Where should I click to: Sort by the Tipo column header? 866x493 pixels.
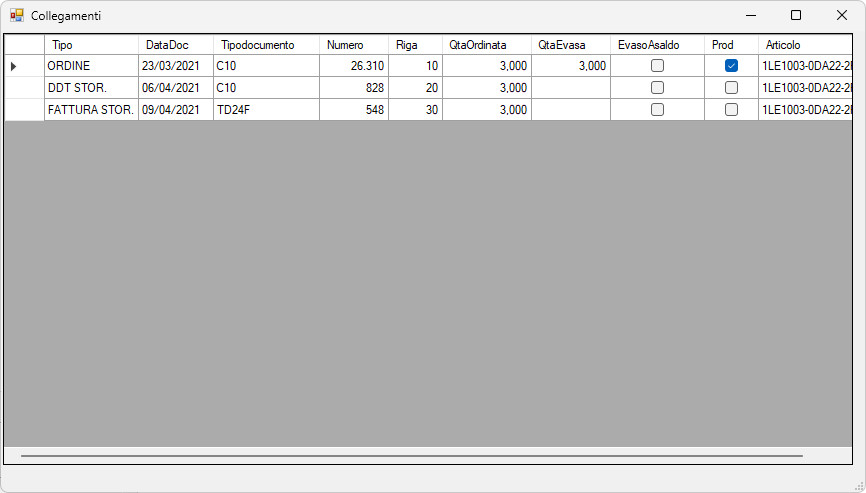tap(91, 45)
